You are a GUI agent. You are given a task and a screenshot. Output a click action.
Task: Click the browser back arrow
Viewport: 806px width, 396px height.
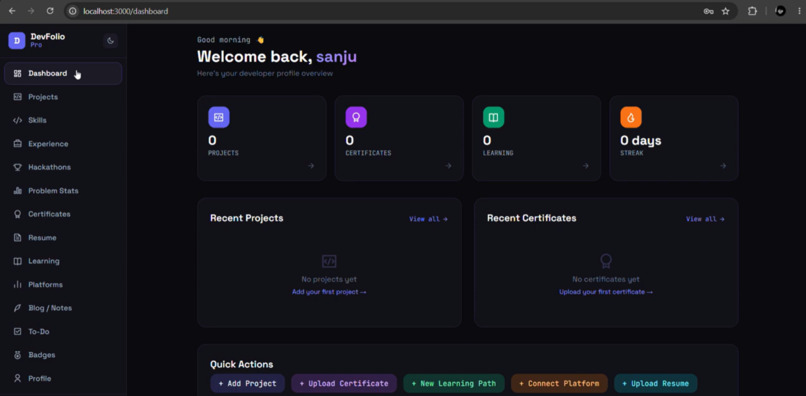pos(12,11)
